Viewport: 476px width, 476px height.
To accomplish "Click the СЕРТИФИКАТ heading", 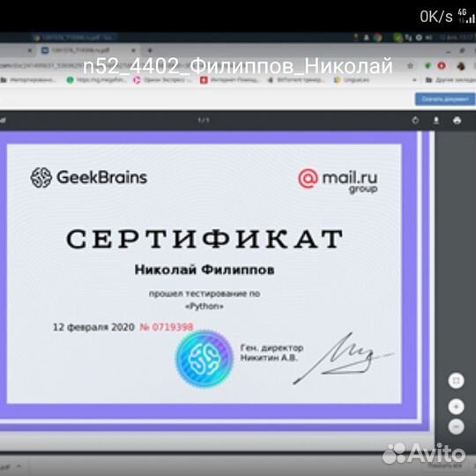I will click(205, 239).
